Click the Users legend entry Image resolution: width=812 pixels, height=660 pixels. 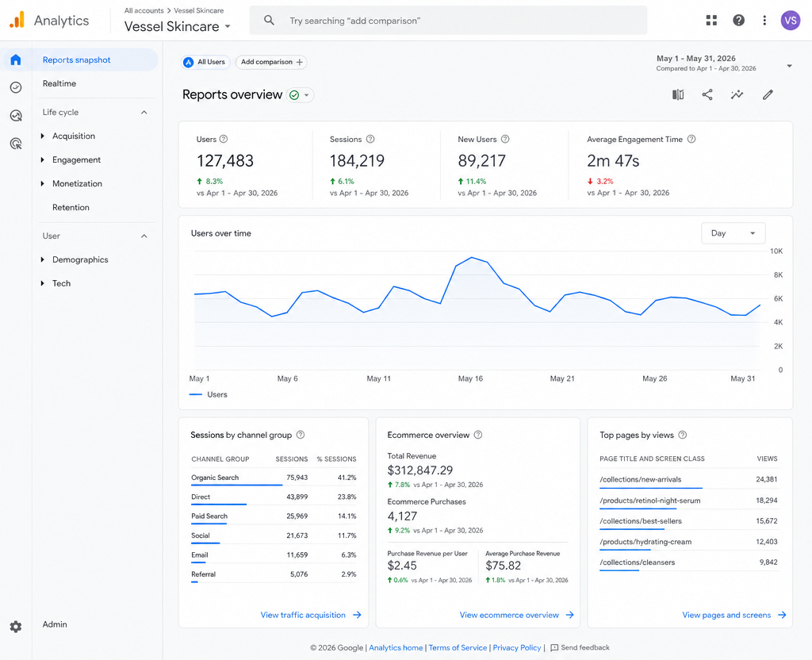click(x=209, y=394)
